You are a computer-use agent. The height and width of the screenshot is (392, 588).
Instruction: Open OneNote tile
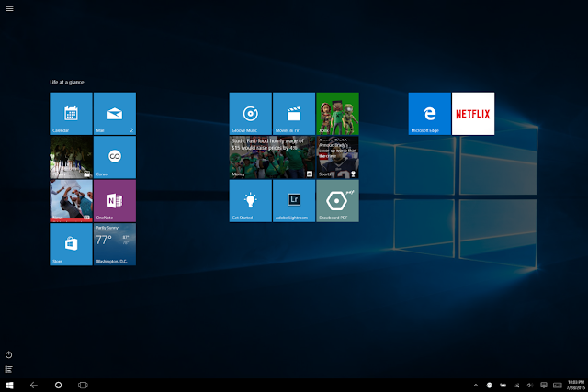[x=115, y=201]
